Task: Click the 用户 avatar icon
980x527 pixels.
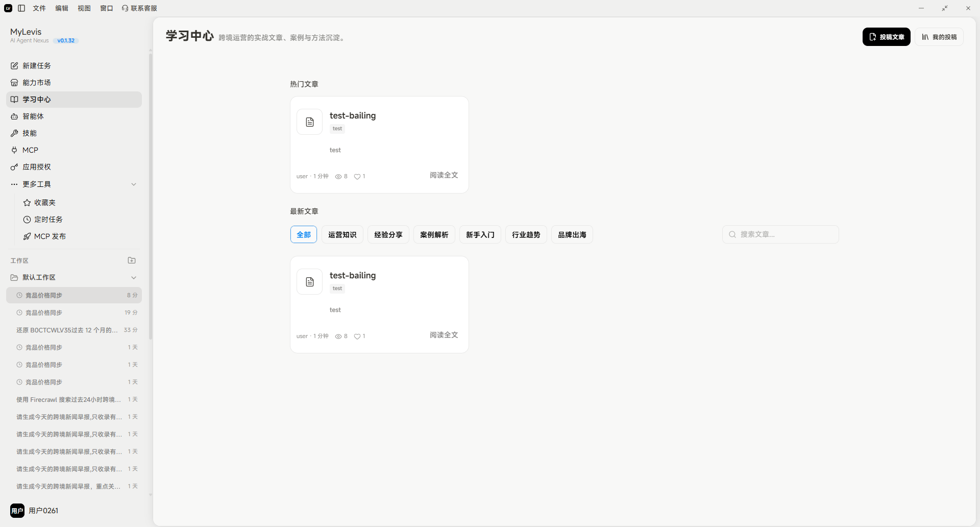Action: pyautogui.click(x=17, y=511)
